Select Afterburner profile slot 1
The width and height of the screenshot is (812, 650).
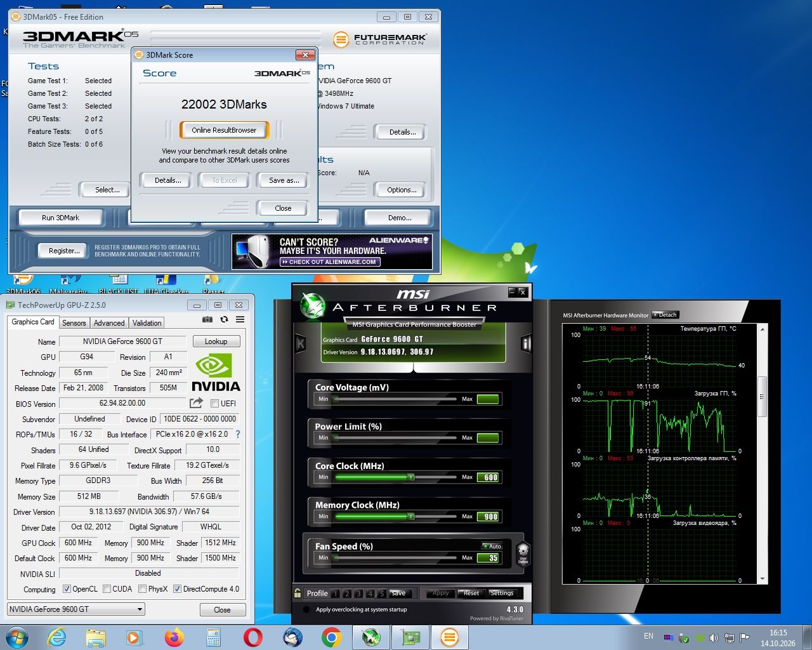tap(335, 594)
